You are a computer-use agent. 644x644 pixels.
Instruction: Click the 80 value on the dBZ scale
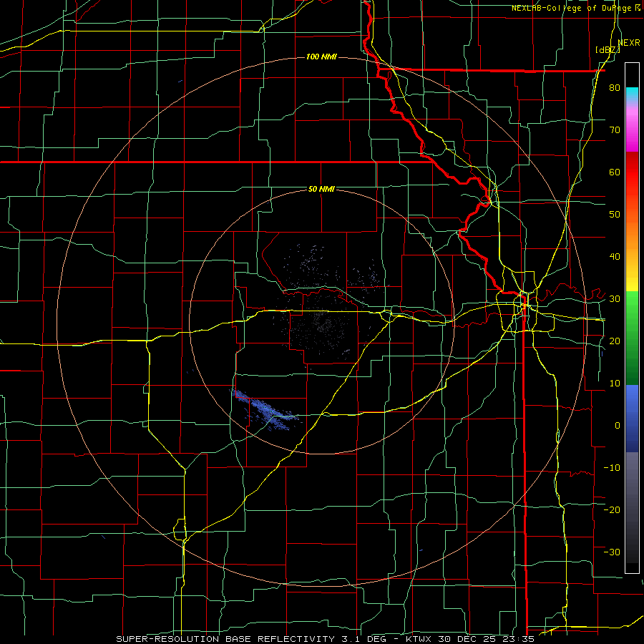coord(615,88)
